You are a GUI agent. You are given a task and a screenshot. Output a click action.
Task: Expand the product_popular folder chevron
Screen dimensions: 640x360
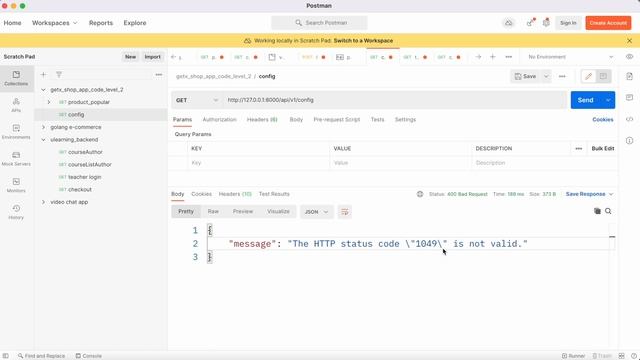point(49,102)
